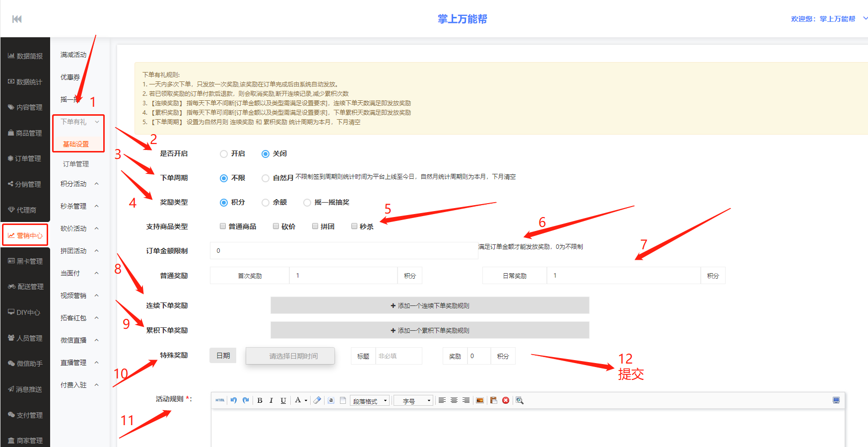868x447 pixels.
Task: Check the 秒杀 product type checkbox
Action: click(354, 226)
